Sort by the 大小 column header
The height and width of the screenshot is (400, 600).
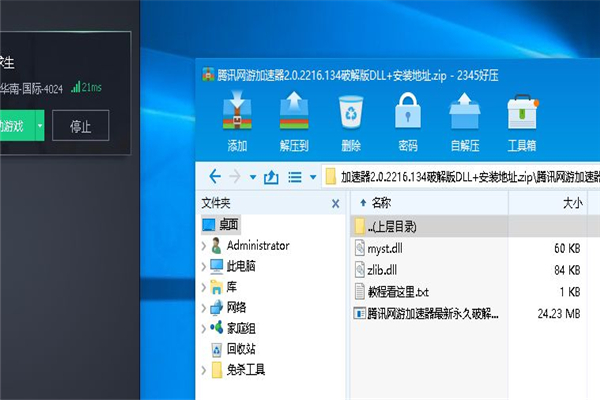point(547,203)
